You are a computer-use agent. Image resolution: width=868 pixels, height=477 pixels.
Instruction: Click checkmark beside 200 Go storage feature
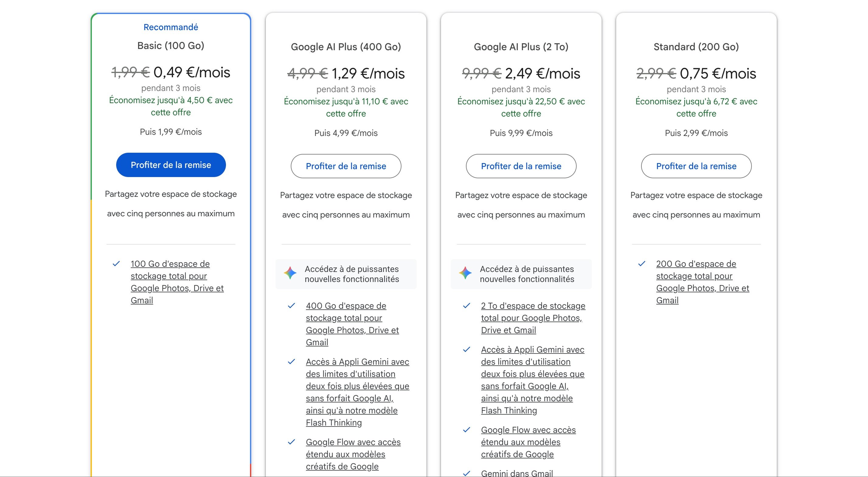[x=642, y=264]
